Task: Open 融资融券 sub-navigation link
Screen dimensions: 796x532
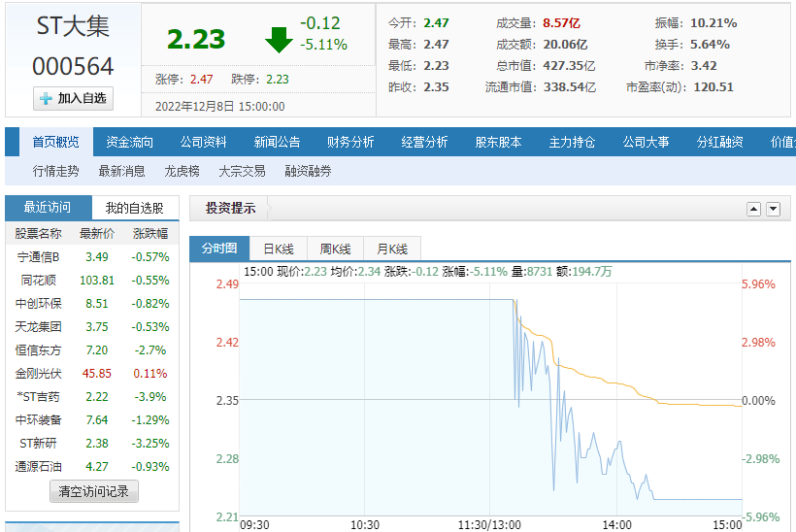Action: click(308, 171)
